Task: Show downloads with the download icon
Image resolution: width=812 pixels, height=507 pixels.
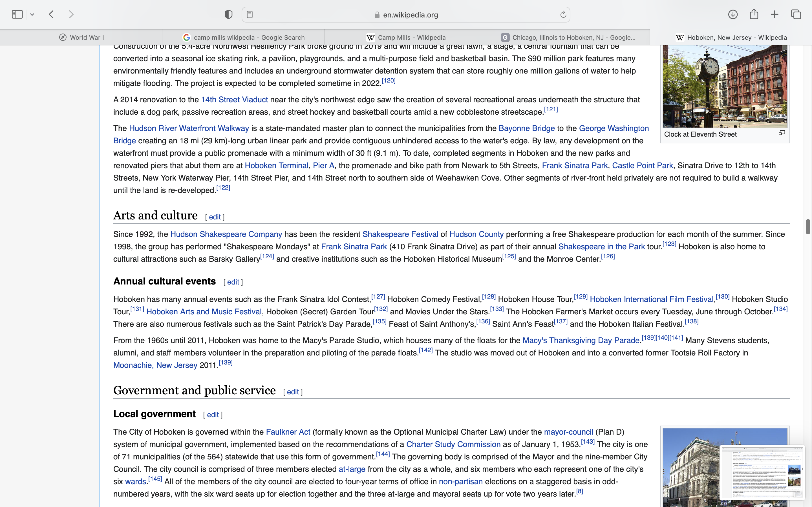Action: 733,14
